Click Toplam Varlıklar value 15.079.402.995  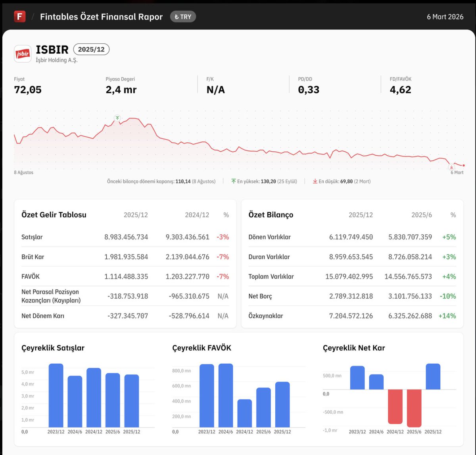pyautogui.click(x=349, y=276)
